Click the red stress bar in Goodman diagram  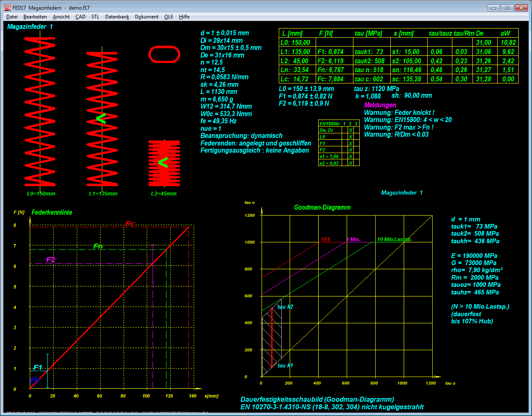pos(272,337)
